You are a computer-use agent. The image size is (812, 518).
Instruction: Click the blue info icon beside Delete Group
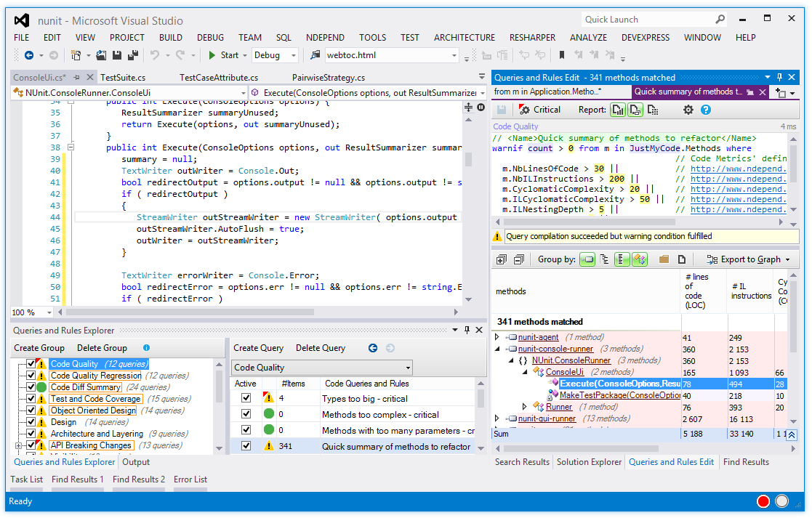(147, 348)
